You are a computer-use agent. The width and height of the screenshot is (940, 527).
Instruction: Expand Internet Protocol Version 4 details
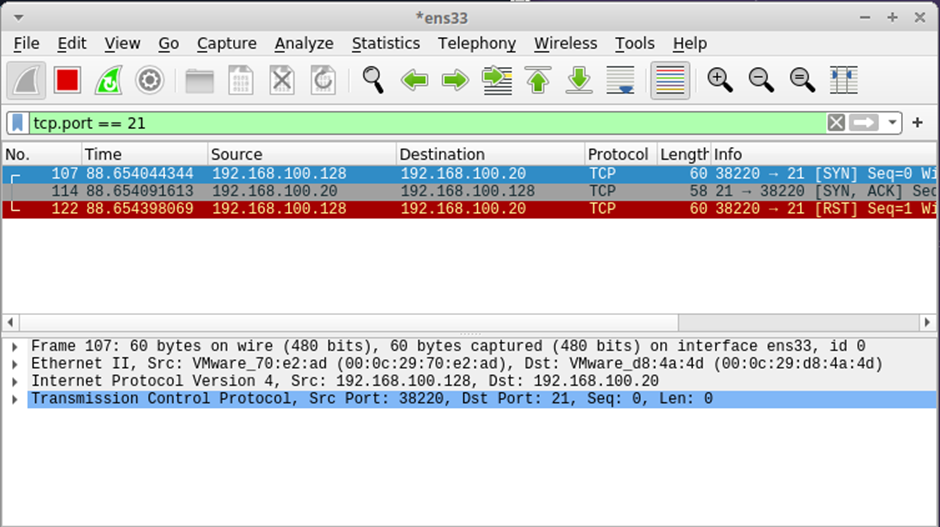[x=15, y=381]
